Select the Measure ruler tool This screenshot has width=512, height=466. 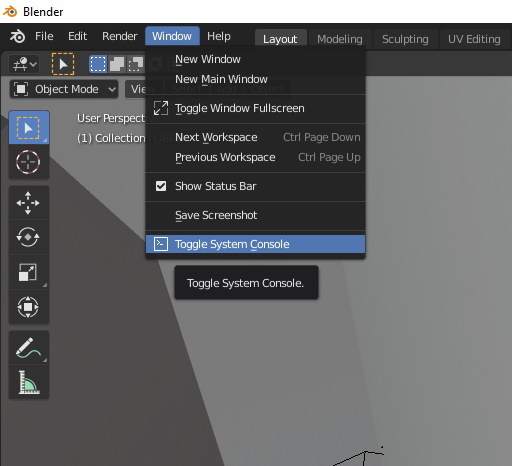coord(29,382)
